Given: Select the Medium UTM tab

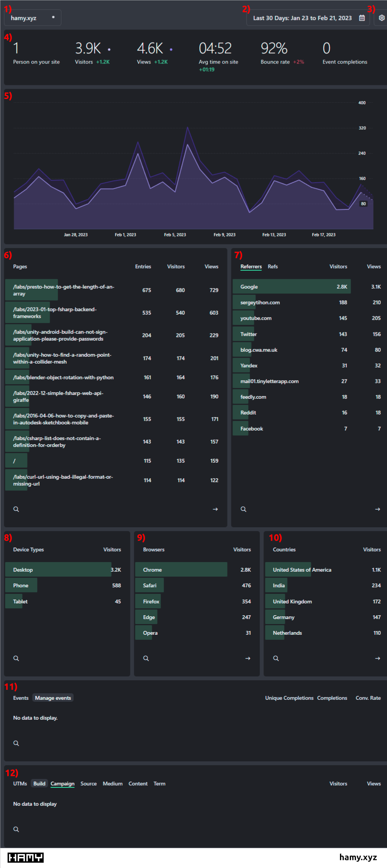Looking at the screenshot, I should pos(112,783).
